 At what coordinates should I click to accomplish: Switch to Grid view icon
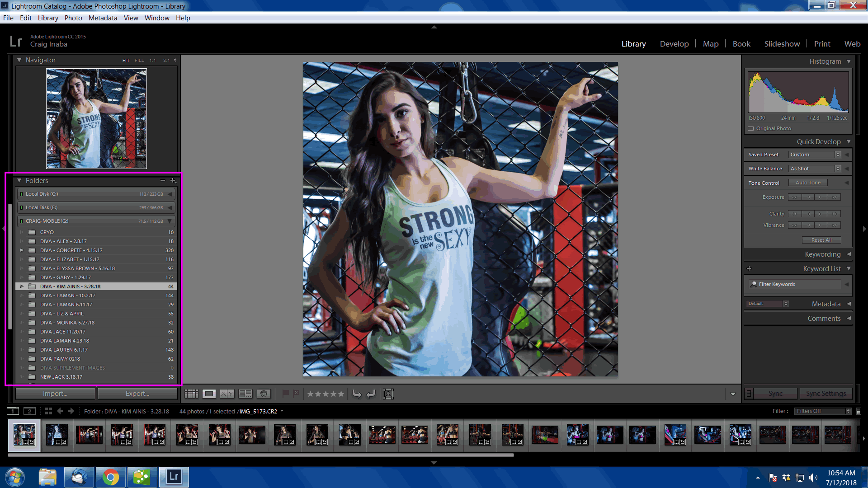point(191,394)
